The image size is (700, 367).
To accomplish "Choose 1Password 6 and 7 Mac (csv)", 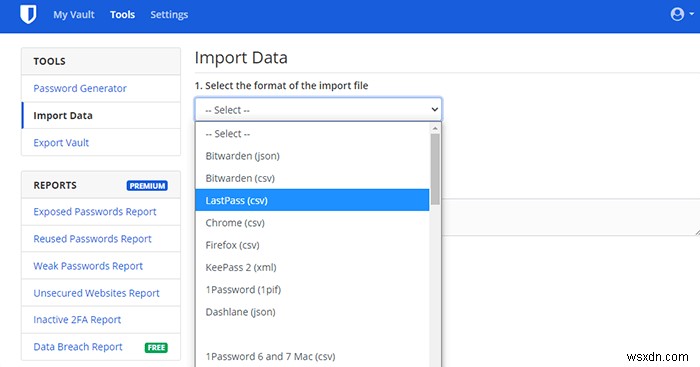I will coord(312,356).
